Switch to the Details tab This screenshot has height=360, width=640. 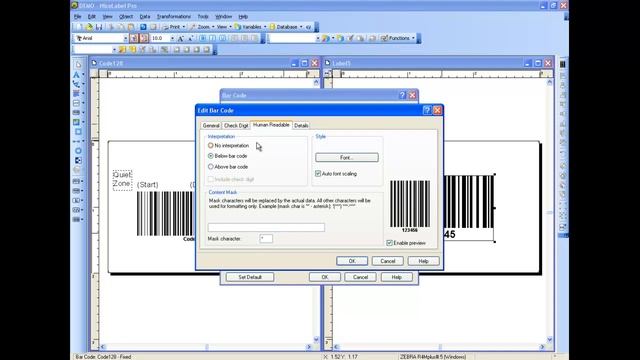(301, 126)
